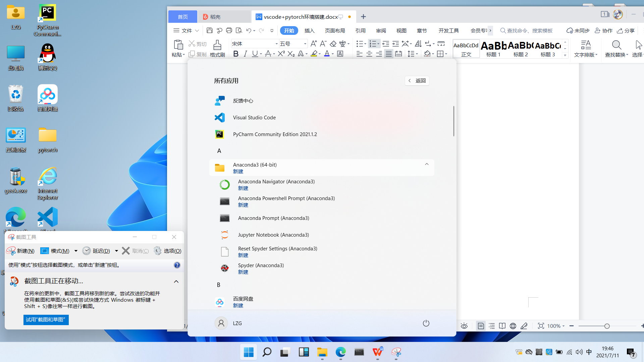Select the 页面布局 ribbon tab

coord(335,31)
